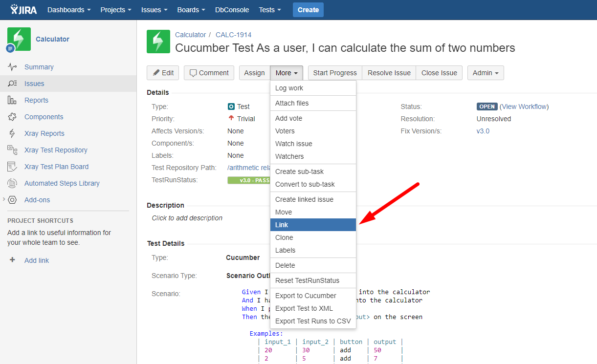The image size is (597, 364).
Task: Click the Test issue type icon
Action: point(231,107)
